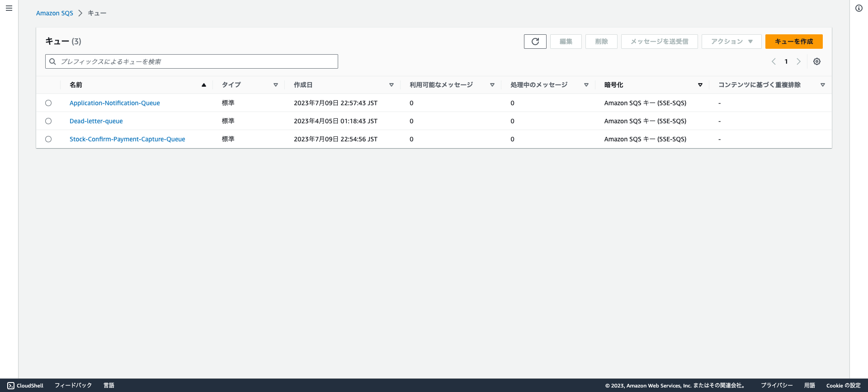Go to previous page arrow
The height and width of the screenshot is (392, 868).
click(x=774, y=61)
